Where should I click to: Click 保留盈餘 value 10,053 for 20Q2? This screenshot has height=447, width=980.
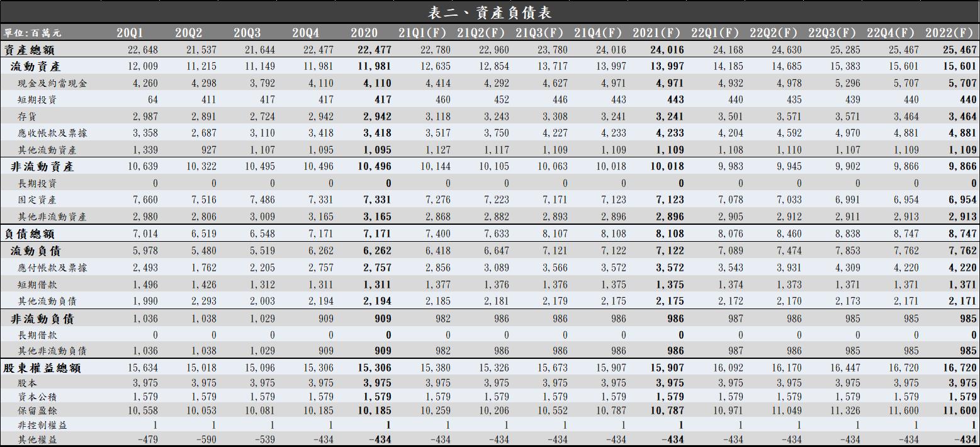201,410
